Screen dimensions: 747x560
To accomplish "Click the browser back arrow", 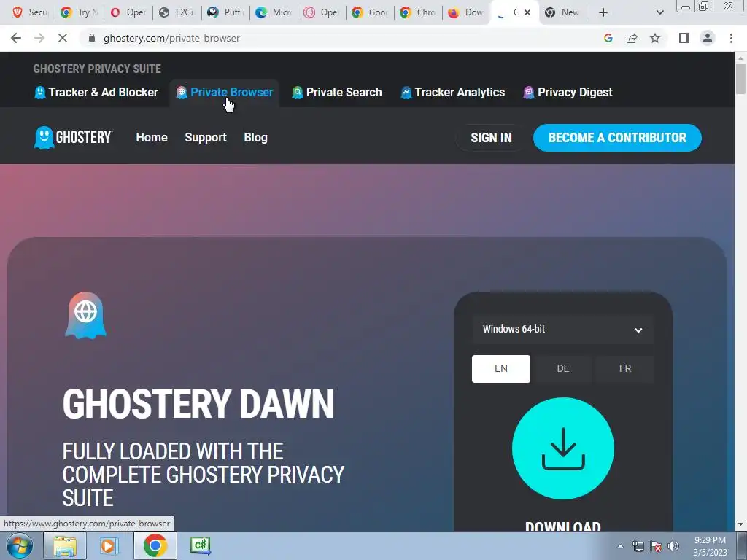I will pyautogui.click(x=16, y=38).
